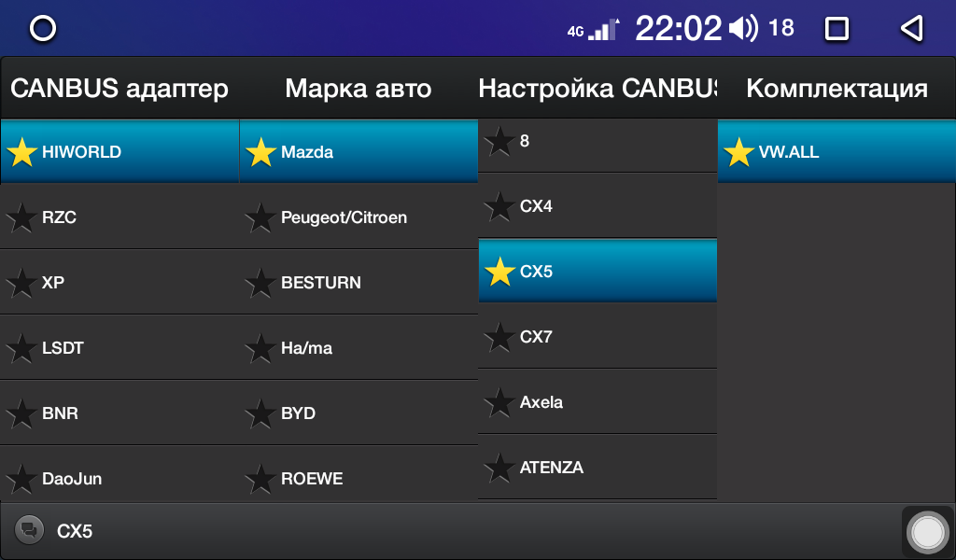Toggle the star next to CX7
Viewport: 956px width, 560px height.
(x=499, y=337)
